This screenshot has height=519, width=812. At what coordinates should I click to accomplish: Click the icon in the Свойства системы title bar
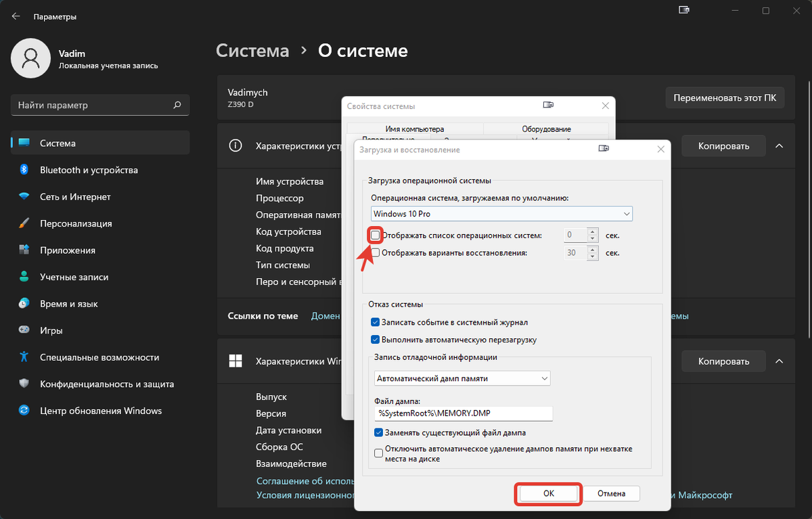tap(548, 106)
